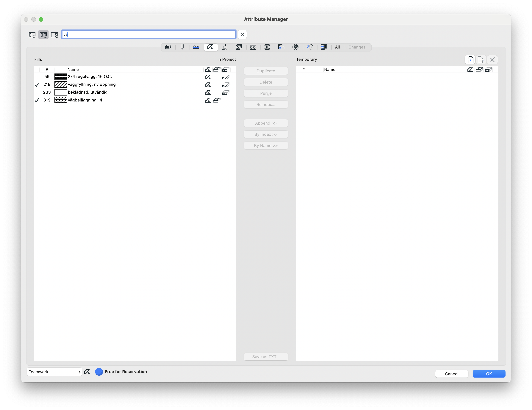Switch to the Building Materials tab
The image size is (532, 410).
[239, 47]
